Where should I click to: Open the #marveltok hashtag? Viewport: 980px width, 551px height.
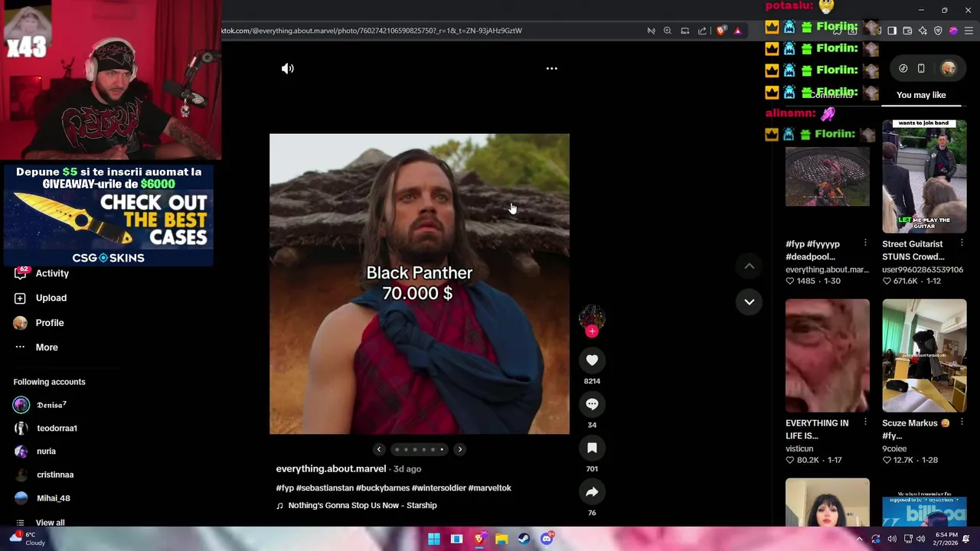click(x=489, y=487)
